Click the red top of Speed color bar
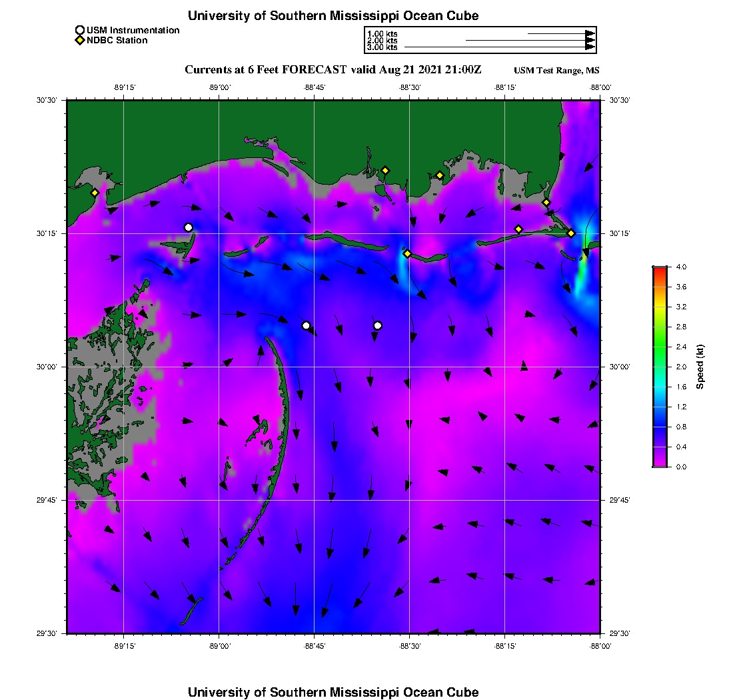The width and height of the screenshot is (733, 700). pyautogui.click(x=660, y=269)
